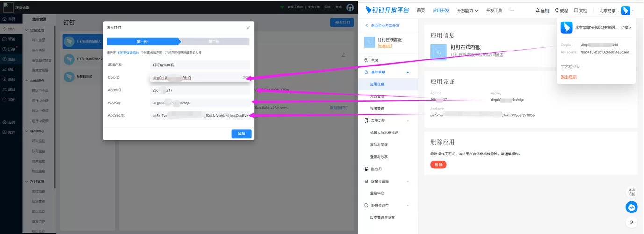
Task: Open 概览 in DingTalk sidebar
Action: coord(374,60)
